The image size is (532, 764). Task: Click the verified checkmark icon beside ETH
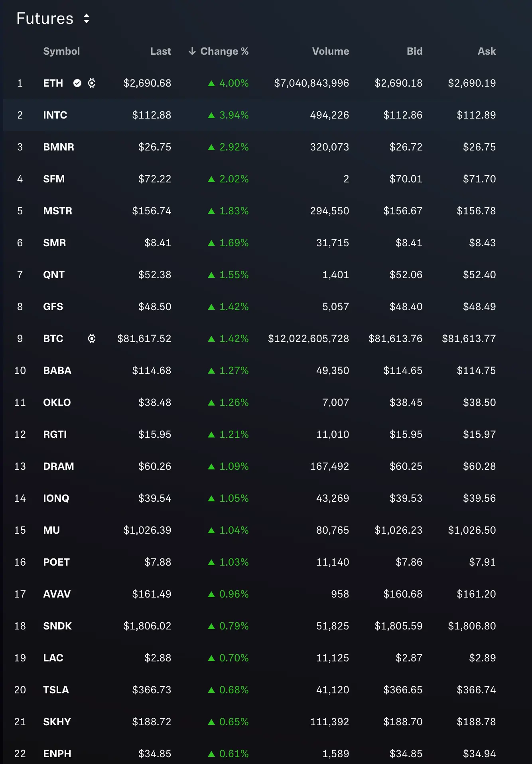(77, 83)
